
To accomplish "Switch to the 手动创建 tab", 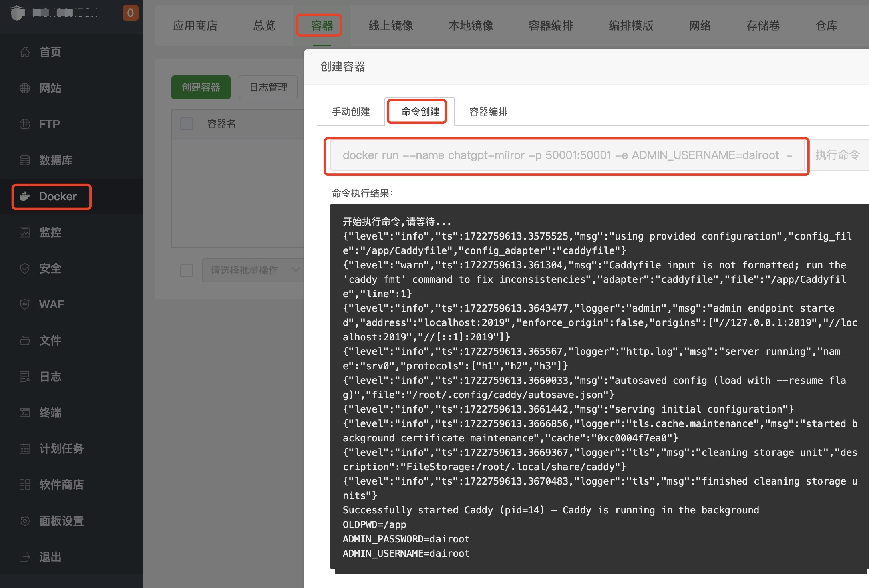I will click(x=351, y=112).
